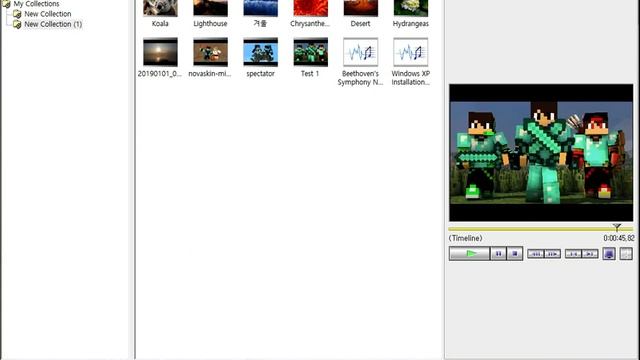Click the 0:00:45,82 time readout
Screen dimensions: 640x360
coord(619,238)
